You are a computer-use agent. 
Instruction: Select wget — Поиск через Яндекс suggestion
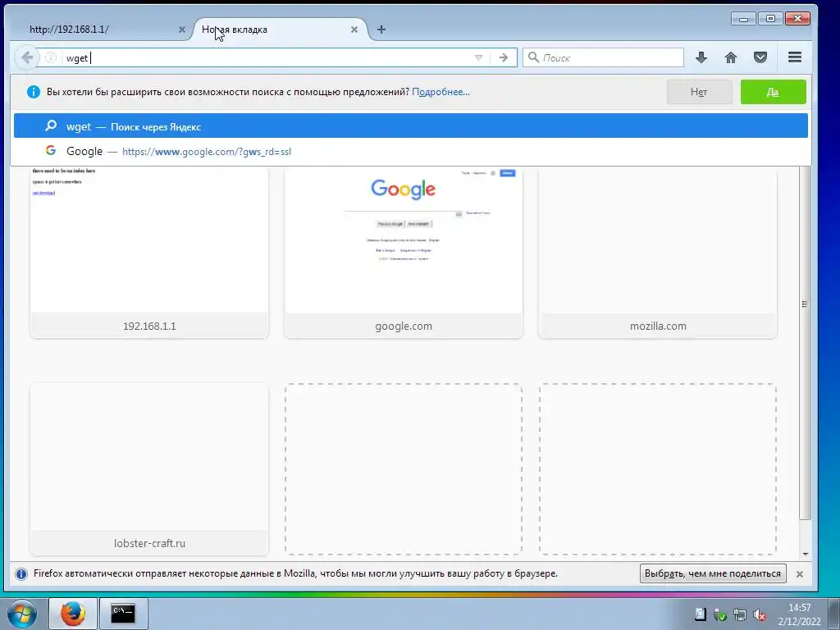click(410, 126)
